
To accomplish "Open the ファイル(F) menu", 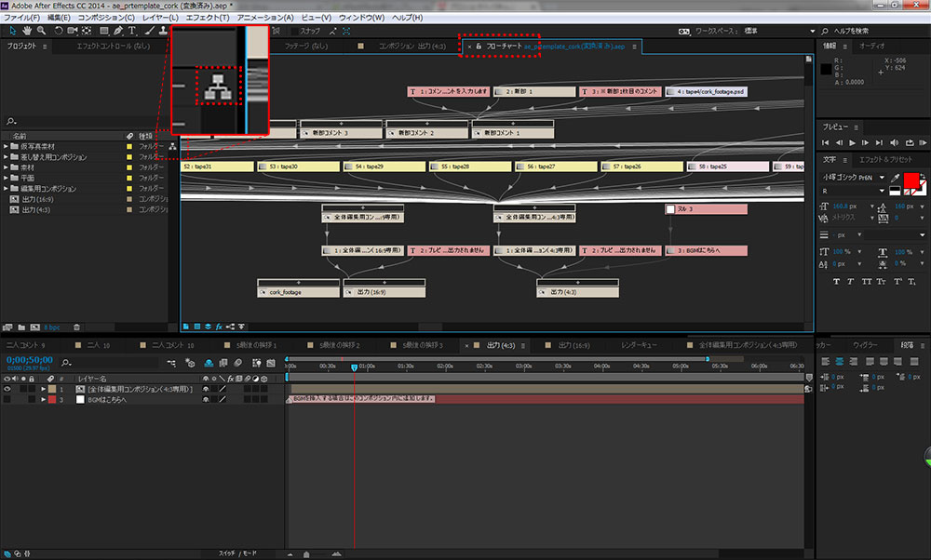I will click(x=22, y=17).
